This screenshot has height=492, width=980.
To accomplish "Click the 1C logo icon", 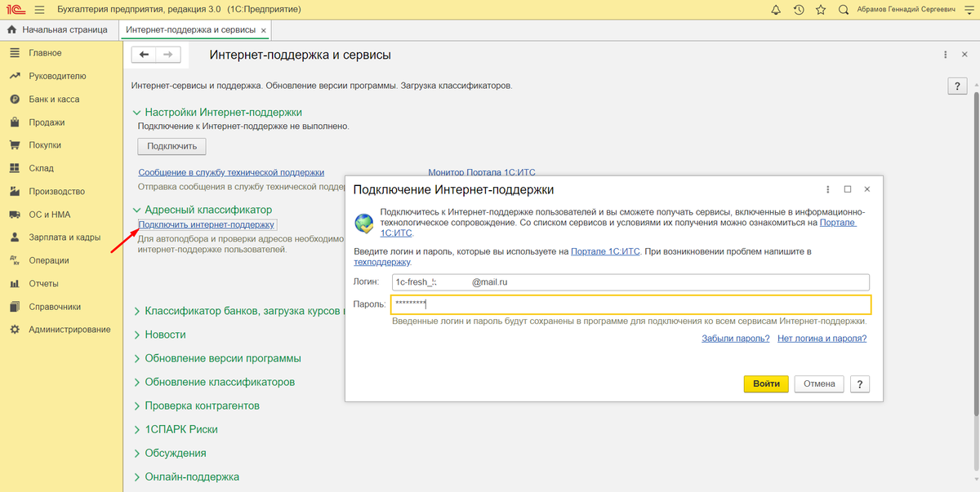I will 15,10.
